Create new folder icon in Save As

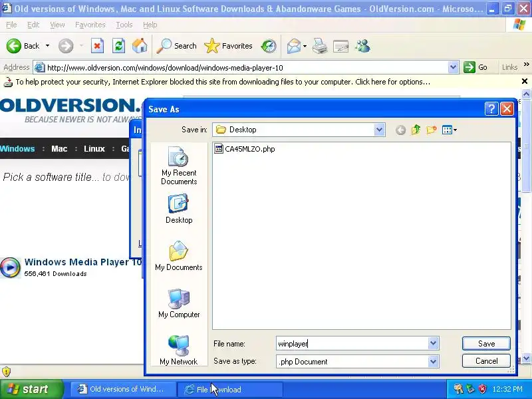[x=431, y=130]
